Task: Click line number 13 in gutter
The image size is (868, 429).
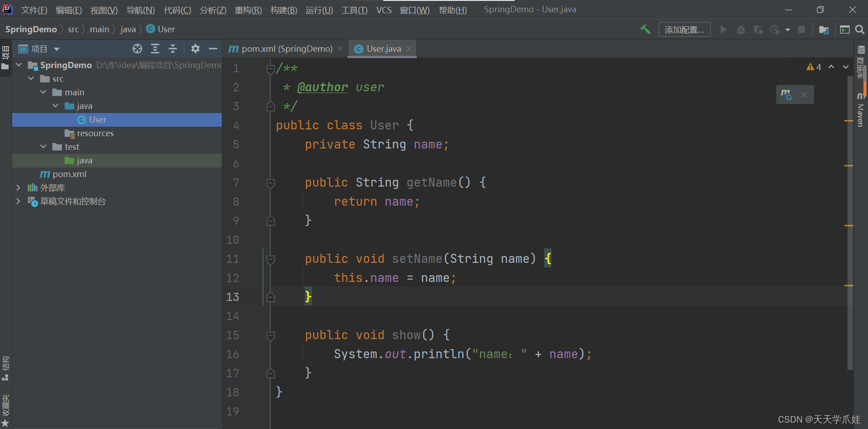Action: tap(233, 297)
